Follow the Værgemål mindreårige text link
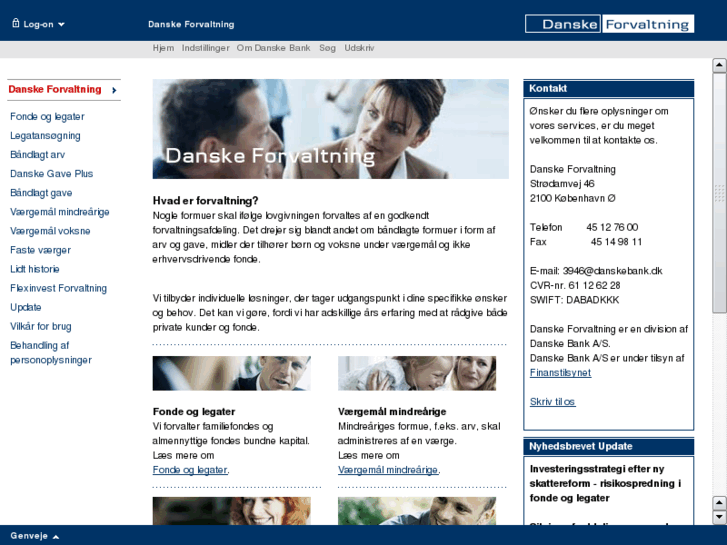727x545 pixels. point(388,470)
